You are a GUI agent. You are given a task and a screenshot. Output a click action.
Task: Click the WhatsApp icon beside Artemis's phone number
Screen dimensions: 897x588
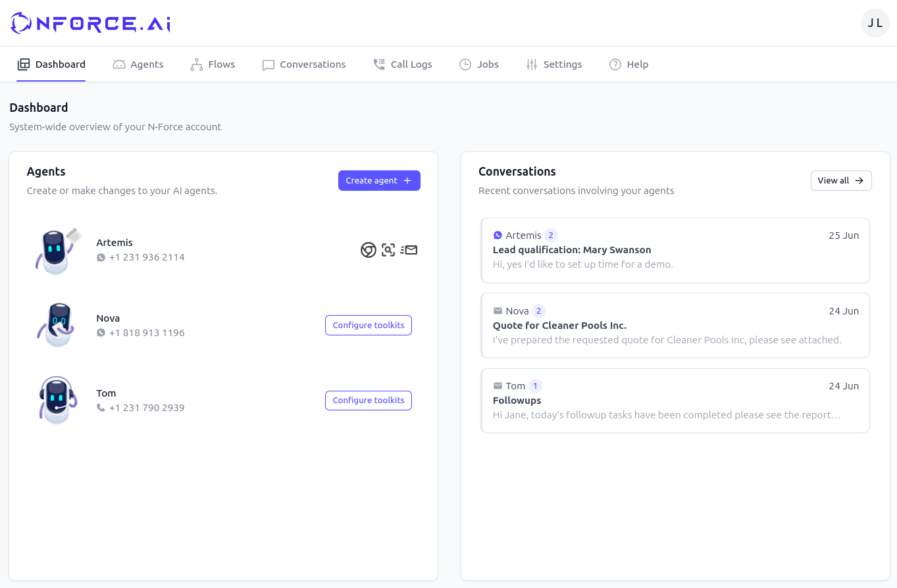pyautogui.click(x=100, y=257)
